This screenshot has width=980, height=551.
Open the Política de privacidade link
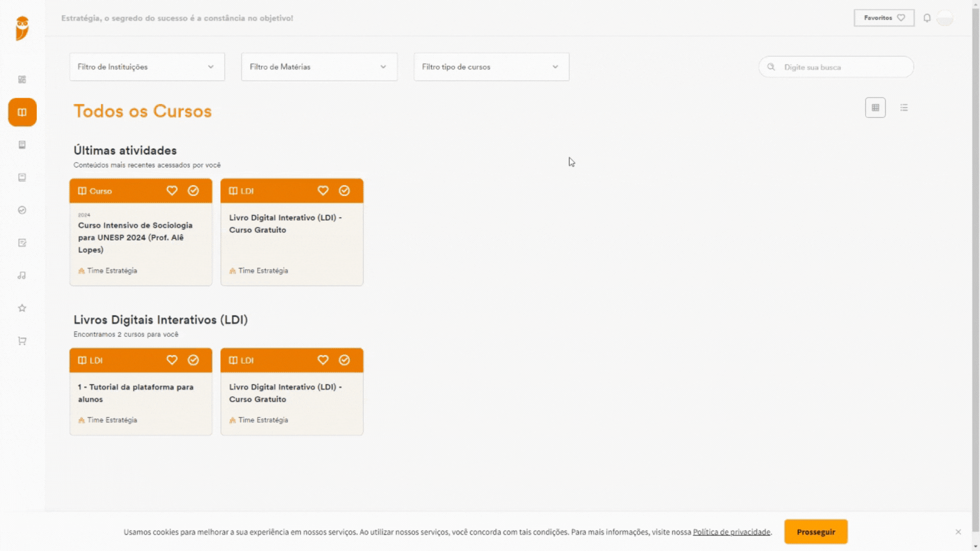point(731,532)
